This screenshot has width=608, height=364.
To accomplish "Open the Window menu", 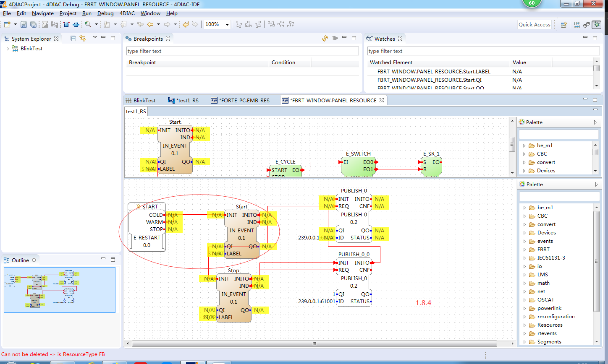I will tap(150, 13).
